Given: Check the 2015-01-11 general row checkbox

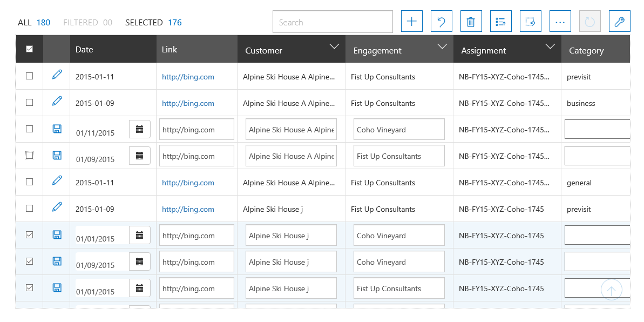Looking at the screenshot, I should tap(29, 182).
